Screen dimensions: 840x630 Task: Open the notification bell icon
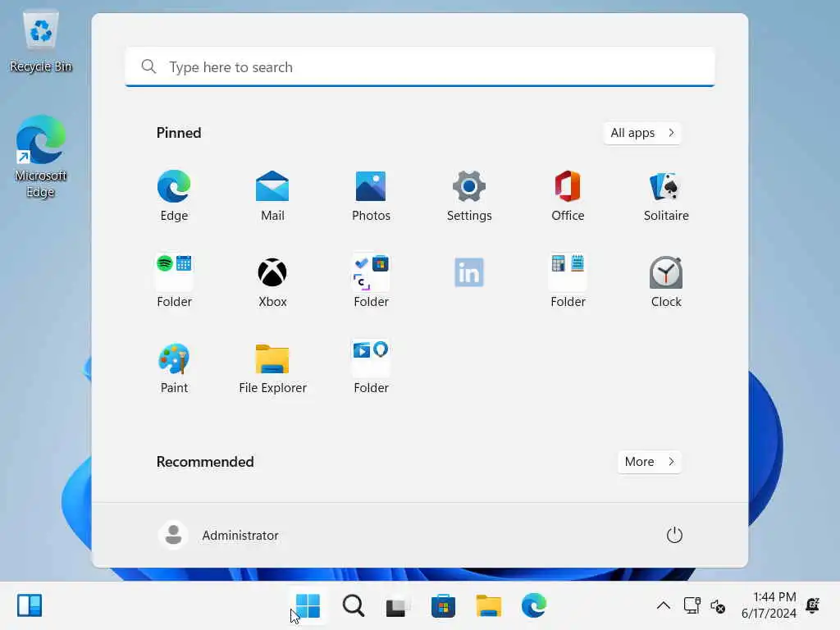coord(813,606)
